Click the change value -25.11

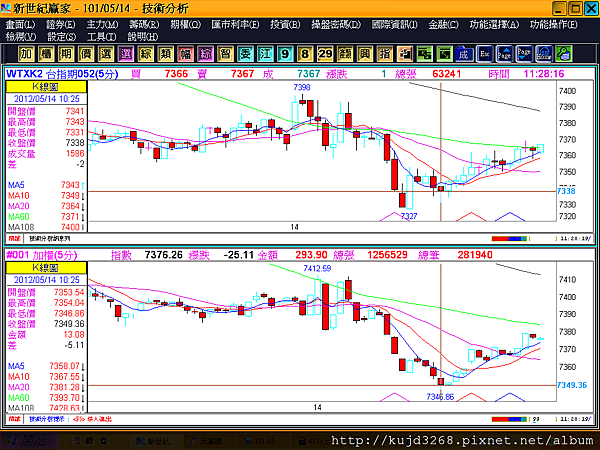tap(239, 255)
